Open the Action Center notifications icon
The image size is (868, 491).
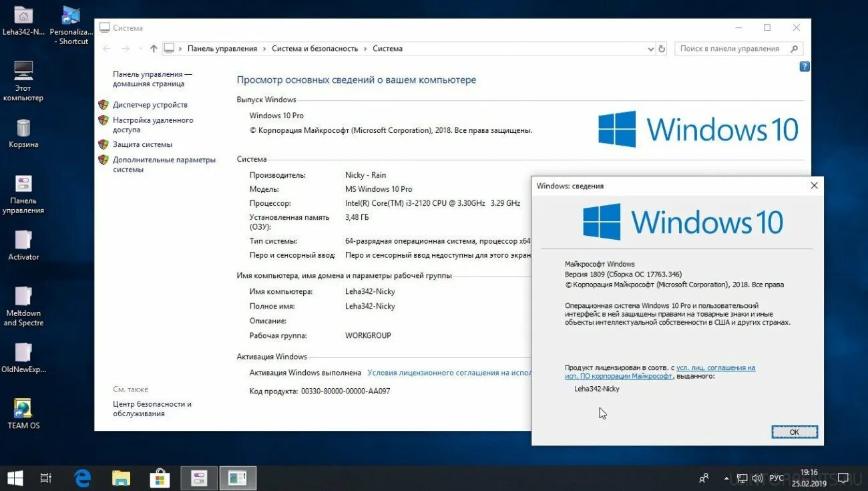tap(844, 478)
